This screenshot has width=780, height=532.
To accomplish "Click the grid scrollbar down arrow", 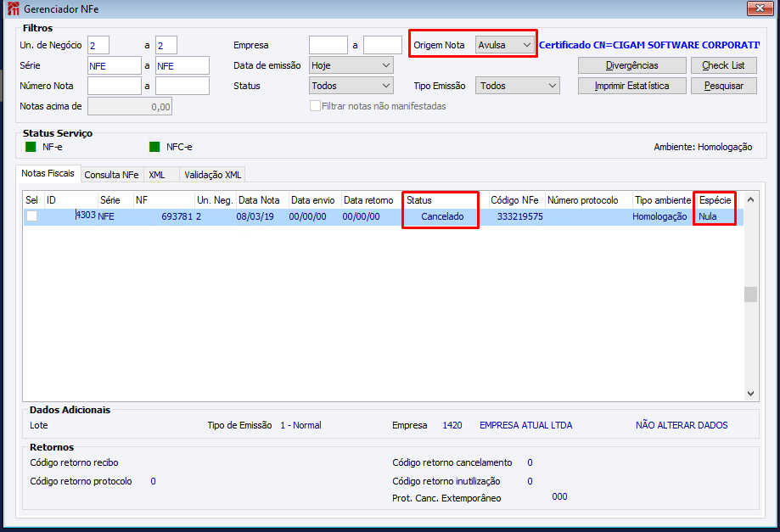I will pos(750,394).
